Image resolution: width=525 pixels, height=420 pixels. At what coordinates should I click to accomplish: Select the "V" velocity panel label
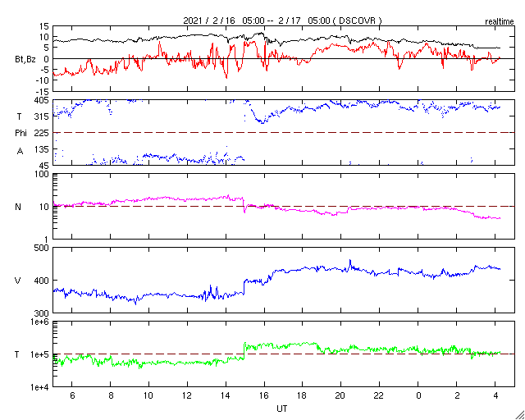[18, 281]
